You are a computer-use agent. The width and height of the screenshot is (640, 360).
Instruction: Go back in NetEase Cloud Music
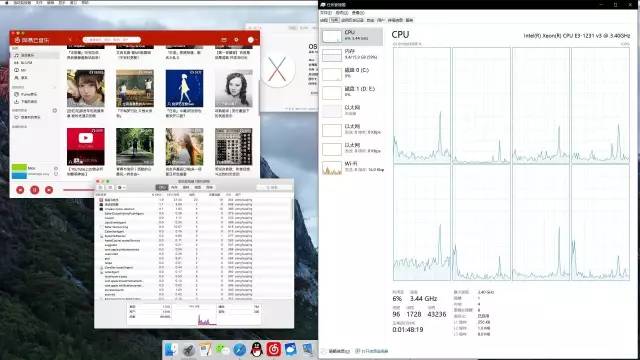tap(70, 40)
